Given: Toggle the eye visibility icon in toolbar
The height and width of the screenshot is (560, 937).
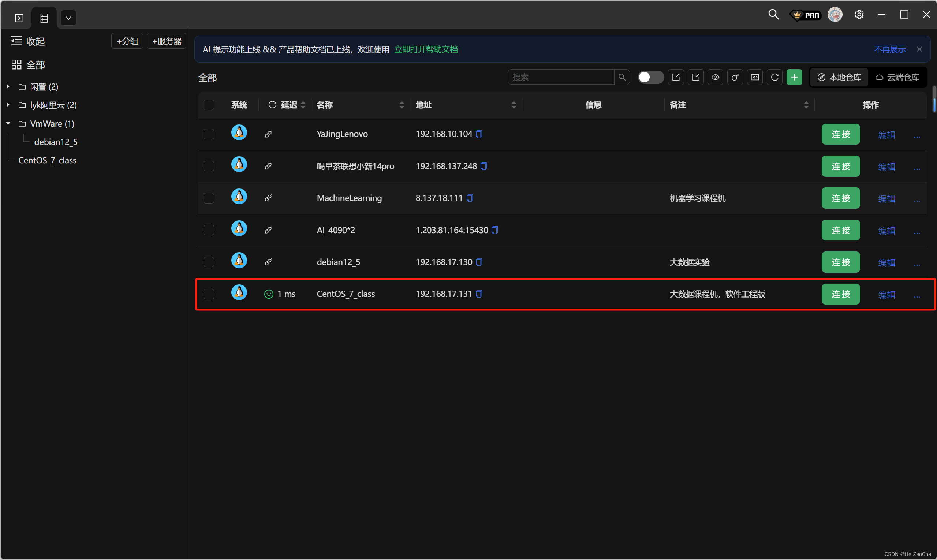Looking at the screenshot, I should (x=715, y=77).
